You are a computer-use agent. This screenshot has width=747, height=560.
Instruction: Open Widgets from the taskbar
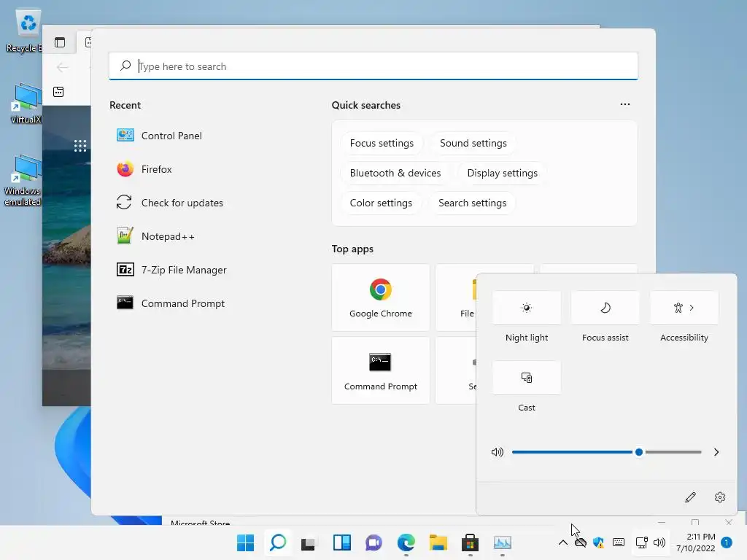[x=342, y=542]
